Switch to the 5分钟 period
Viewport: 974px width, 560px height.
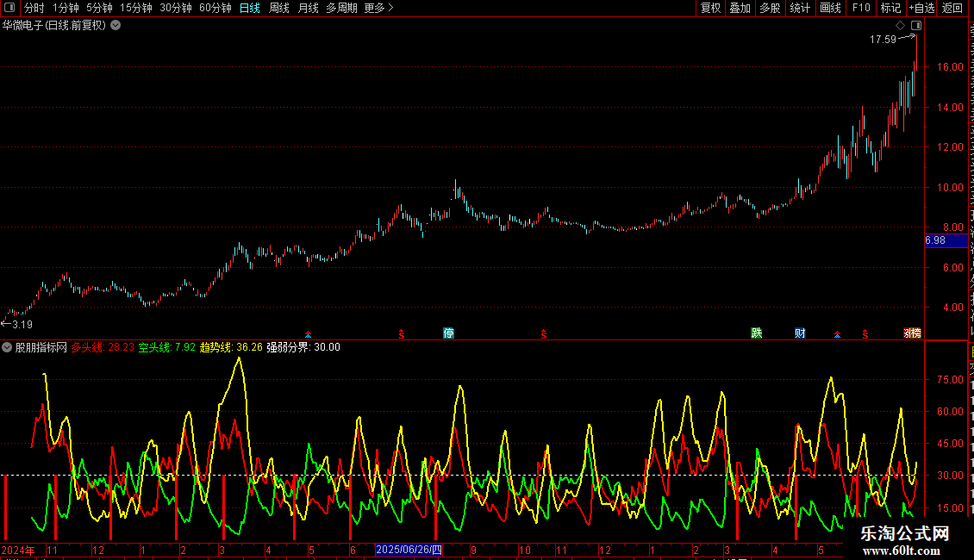tap(99, 8)
